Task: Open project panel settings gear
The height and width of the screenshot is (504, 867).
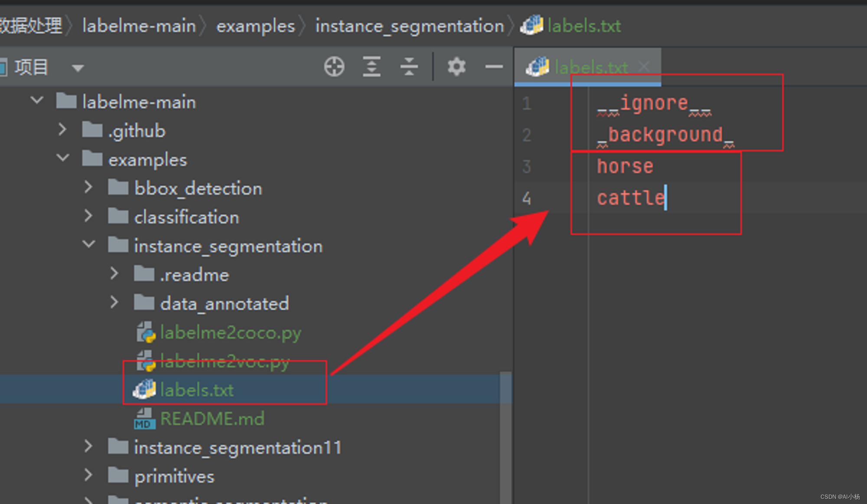Action: tap(456, 67)
